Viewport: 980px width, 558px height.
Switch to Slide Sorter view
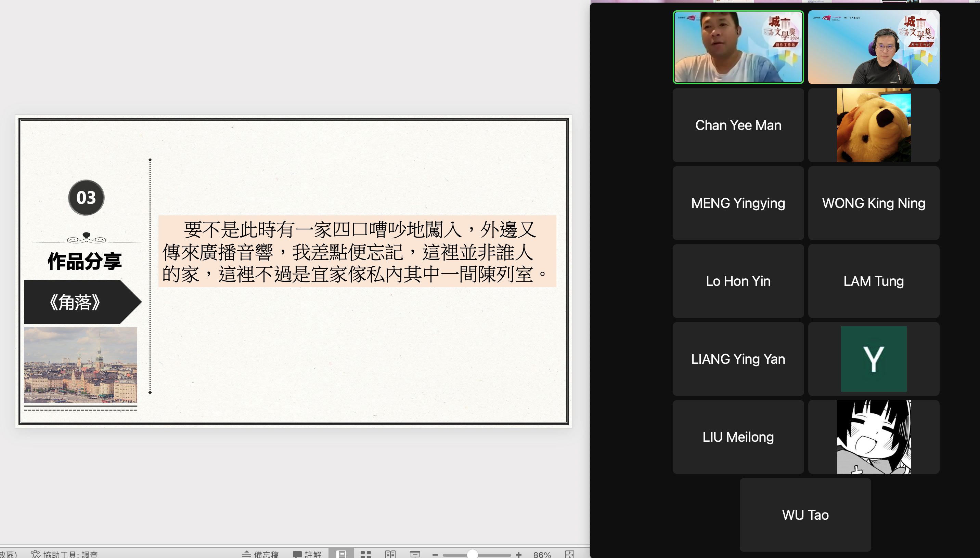click(365, 554)
